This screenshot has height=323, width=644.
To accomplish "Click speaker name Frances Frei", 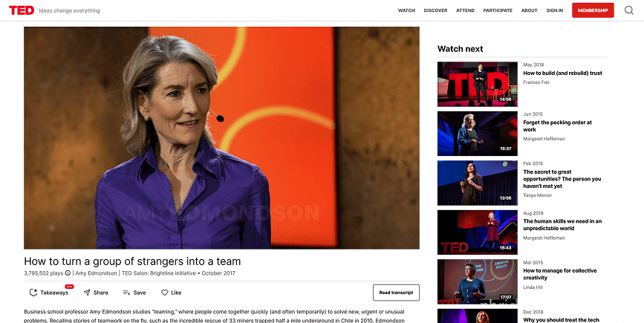I will (536, 82).
